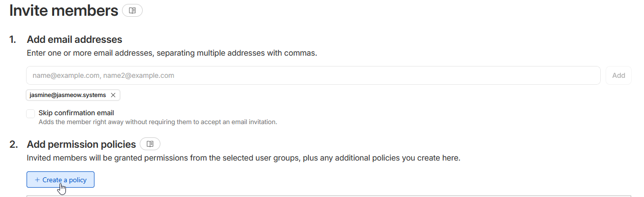Click the 'Invited members will be granted permissions' description
644x197 pixels.
pos(243,158)
